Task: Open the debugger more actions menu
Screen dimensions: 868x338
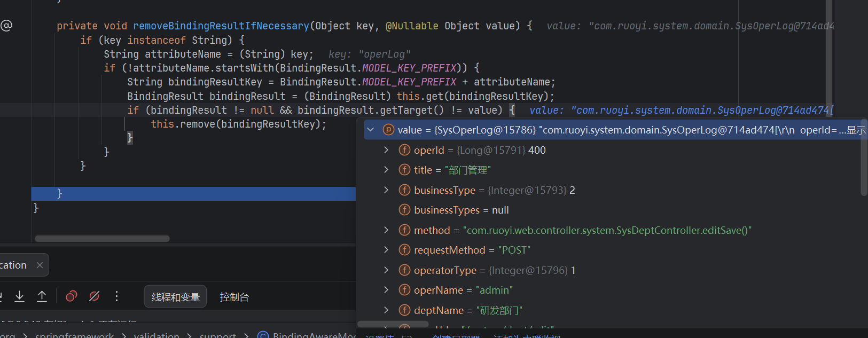Action: 116,296
